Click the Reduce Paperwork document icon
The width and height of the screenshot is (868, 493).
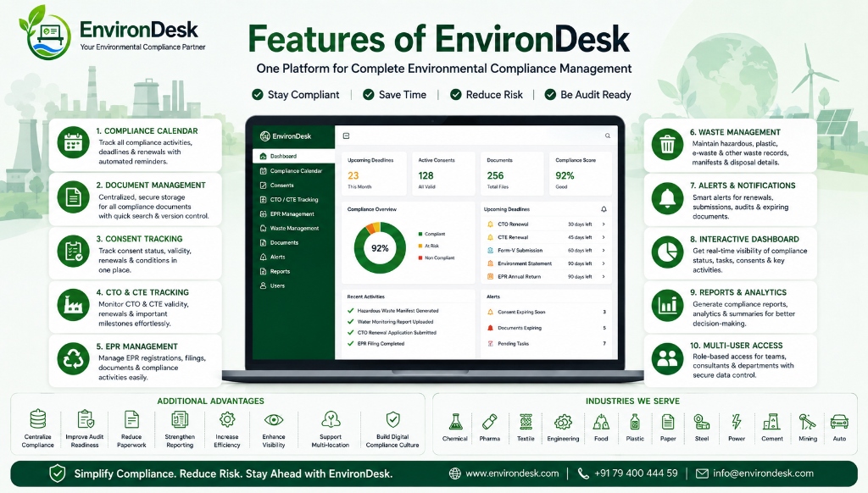131,418
